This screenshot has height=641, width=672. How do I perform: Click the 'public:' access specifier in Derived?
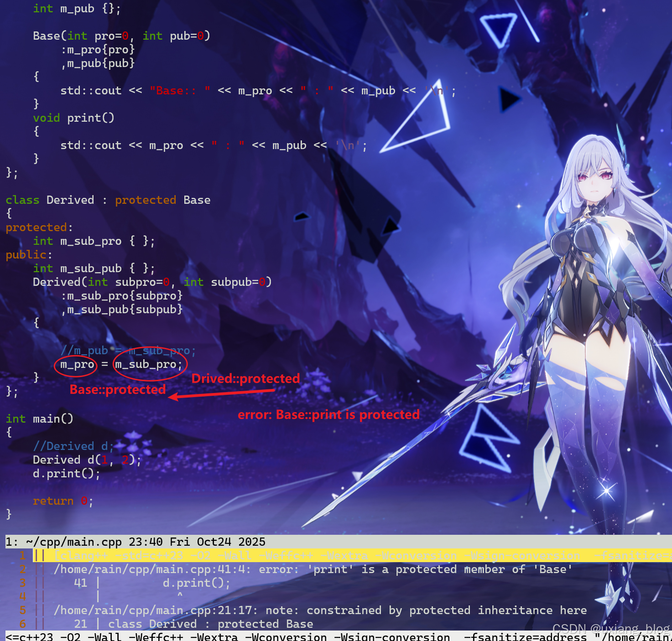click(29, 255)
